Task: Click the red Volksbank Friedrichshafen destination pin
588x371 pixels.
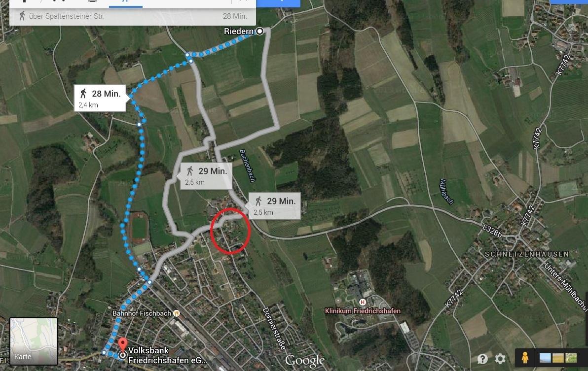Action: pos(123,345)
